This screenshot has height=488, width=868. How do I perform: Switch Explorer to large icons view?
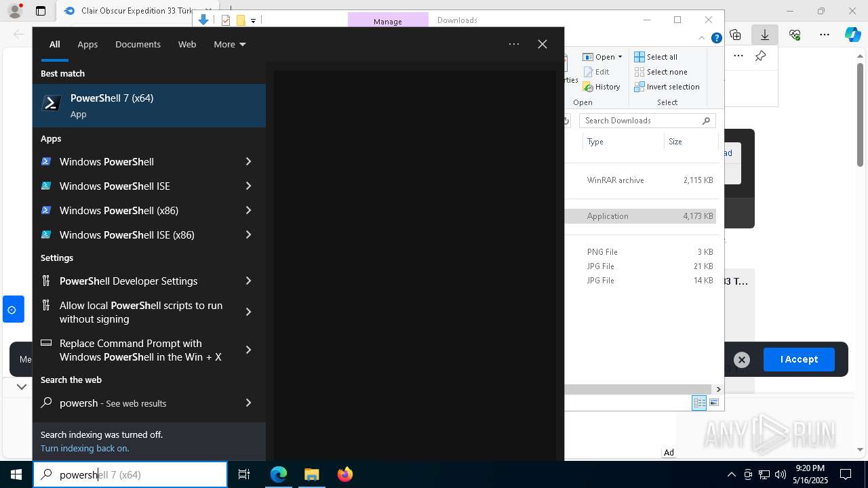714,403
